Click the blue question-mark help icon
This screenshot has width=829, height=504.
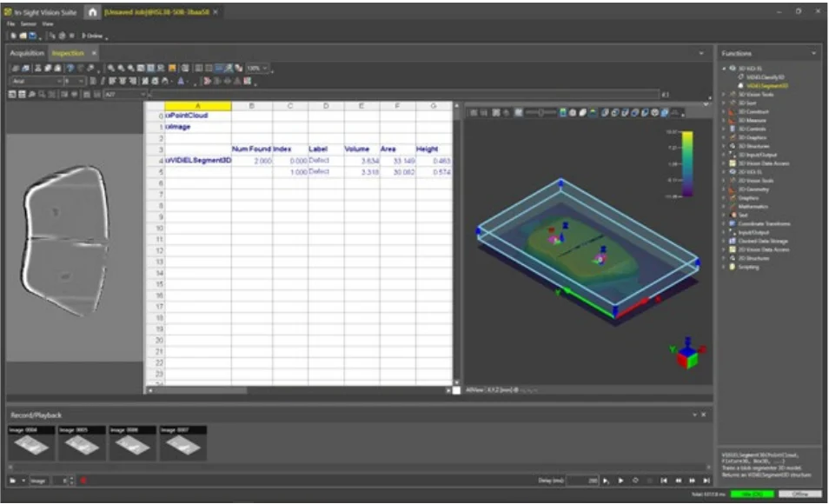(x=70, y=69)
